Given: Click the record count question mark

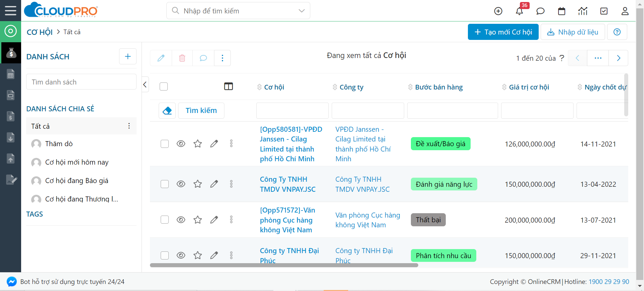Looking at the screenshot, I should pos(562,58).
